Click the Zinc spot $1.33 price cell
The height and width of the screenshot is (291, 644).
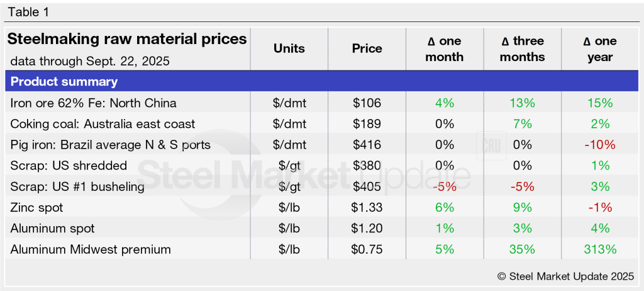367,208
